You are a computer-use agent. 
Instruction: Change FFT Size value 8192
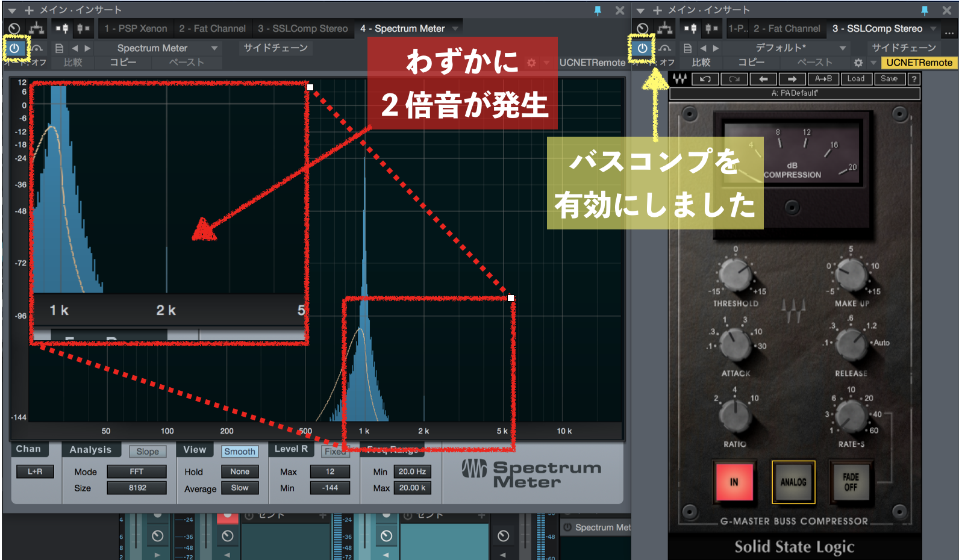137,488
